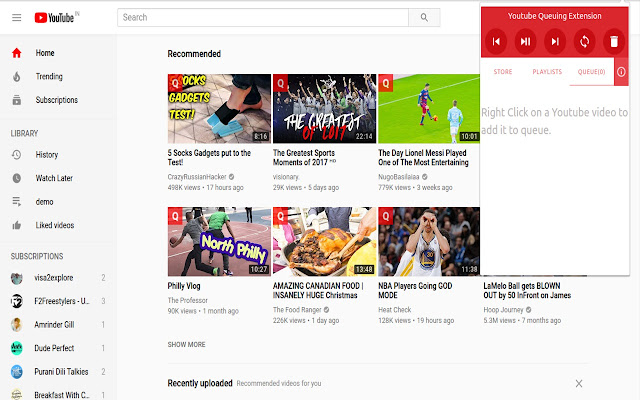Open 5 Socks Gadgets video thumbnail
This screenshot has width=640, height=400.
[x=219, y=109]
